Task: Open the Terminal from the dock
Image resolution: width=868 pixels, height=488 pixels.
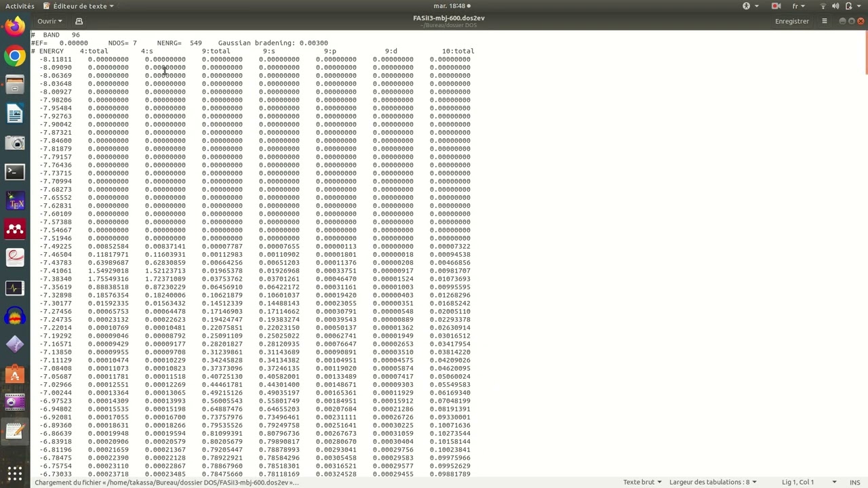Action: [15, 172]
